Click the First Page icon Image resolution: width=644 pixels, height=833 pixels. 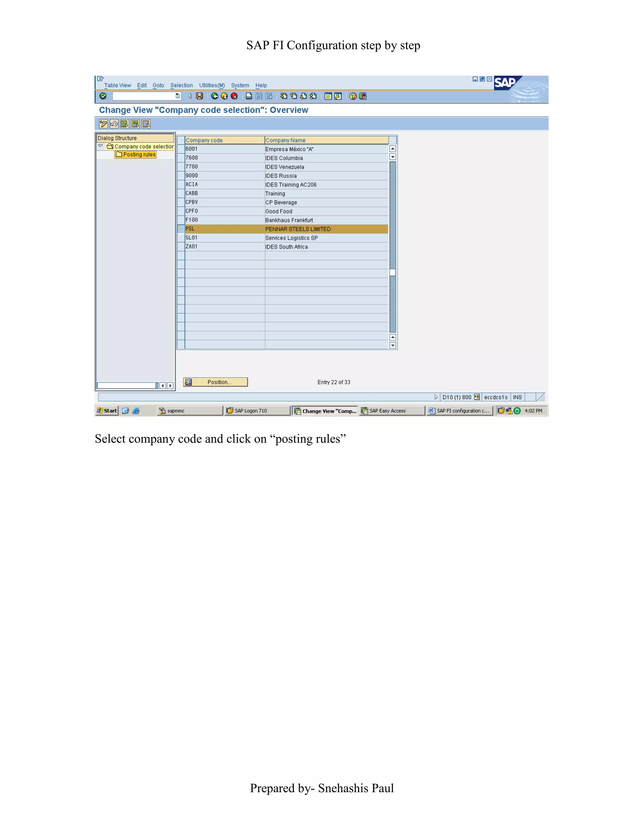[x=283, y=96]
